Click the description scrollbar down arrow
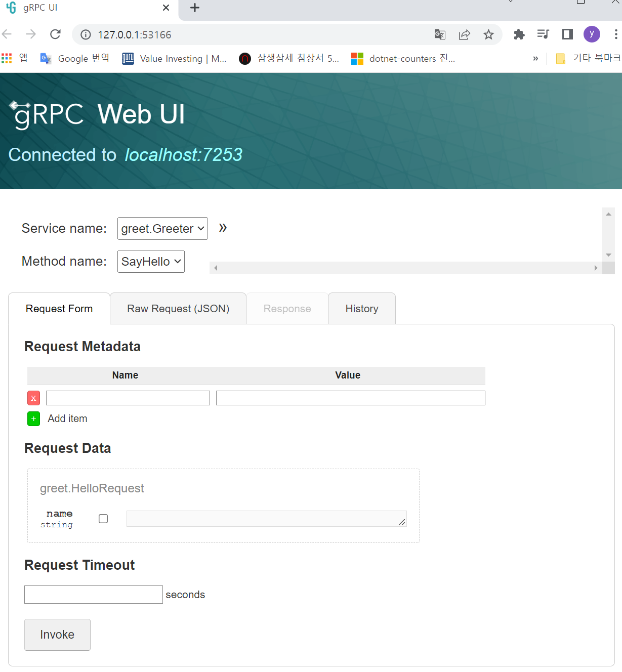 click(x=608, y=255)
